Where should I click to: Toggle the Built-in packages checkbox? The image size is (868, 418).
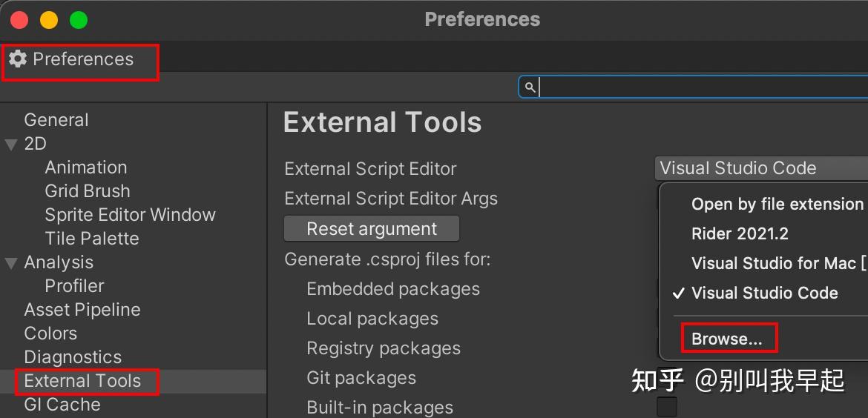[x=667, y=407]
